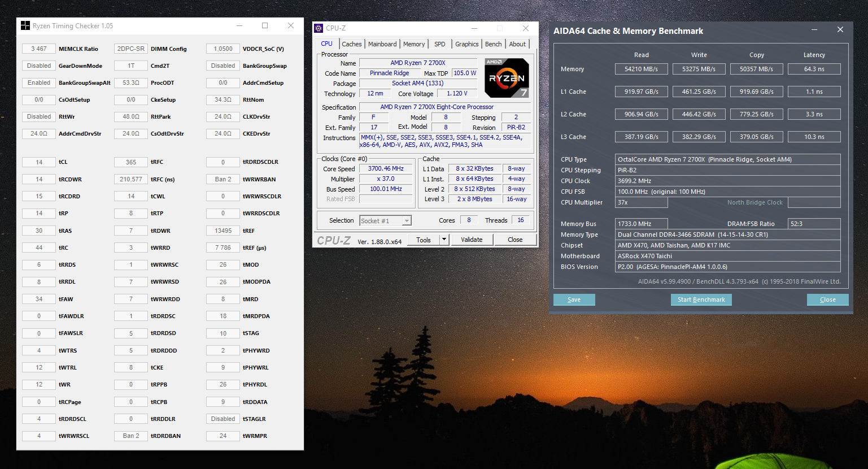
Task: Click the Memory Write 53275 MB/s field
Action: coord(699,69)
